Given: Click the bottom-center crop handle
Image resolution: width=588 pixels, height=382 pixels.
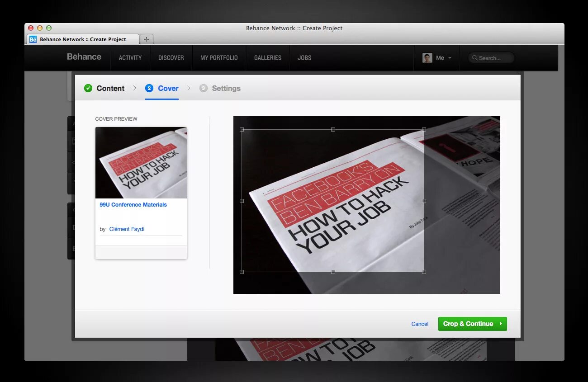Looking at the screenshot, I should point(333,272).
